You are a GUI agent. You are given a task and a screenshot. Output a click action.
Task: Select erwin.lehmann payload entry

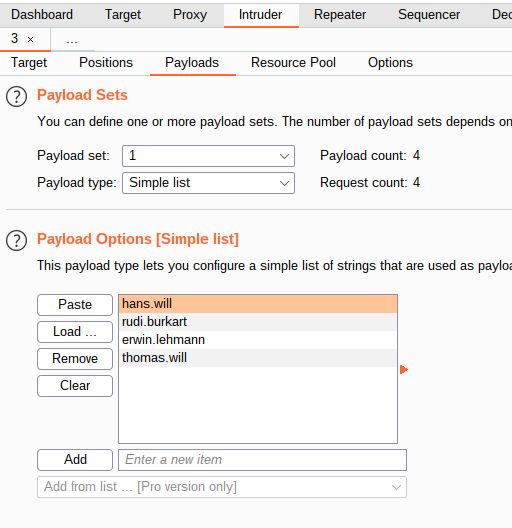click(258, 340)
